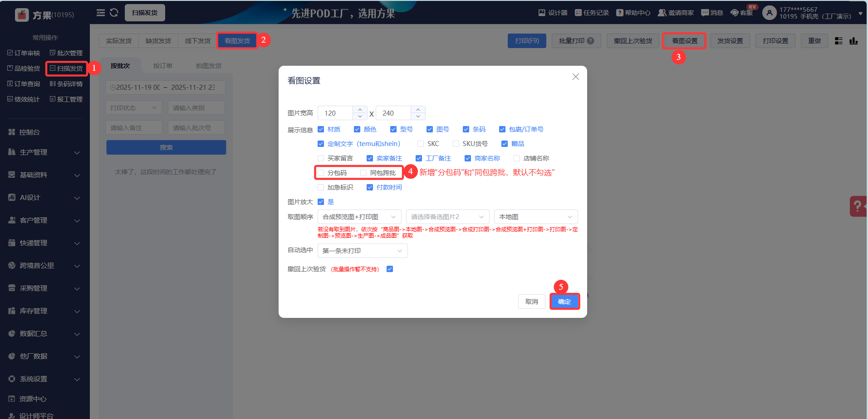Switch to the 缺货发货 tab
Image resolution: width=868 pixels, height=419 pixels.
coord(158,40)
